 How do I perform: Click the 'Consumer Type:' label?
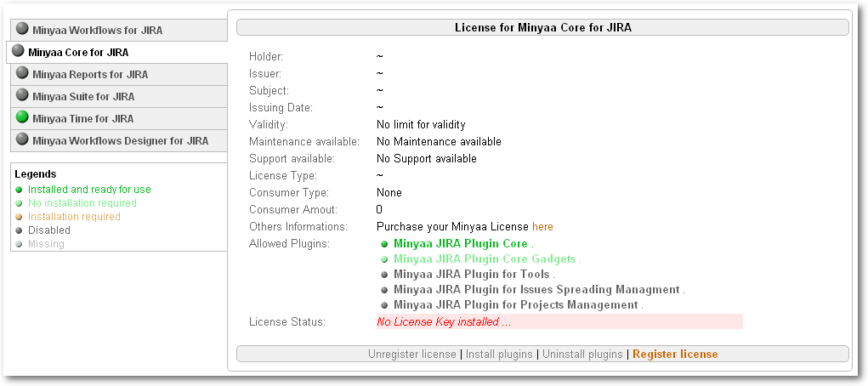tap(289, 193)
